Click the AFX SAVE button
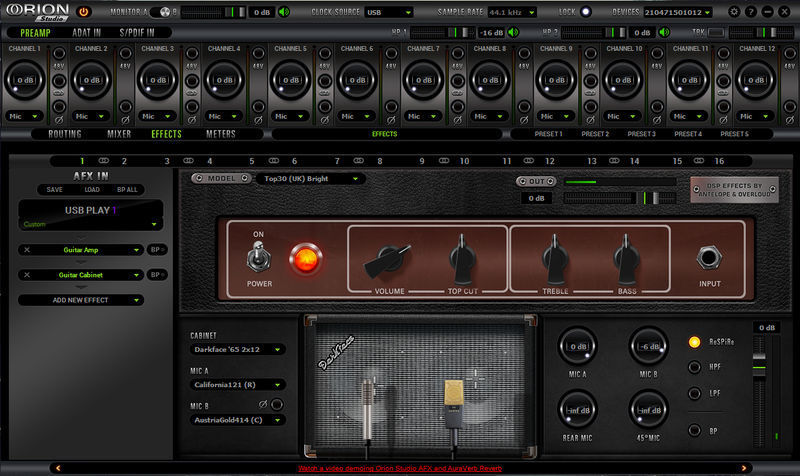Image resolution: width=800 pixels, height=476 pixels. (55, 189)
